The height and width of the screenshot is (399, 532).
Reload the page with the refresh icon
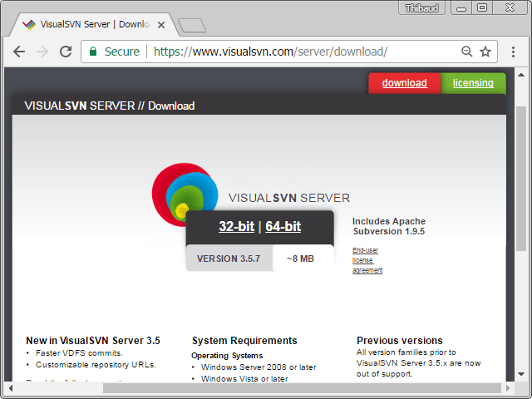click(x=65, y=52)
